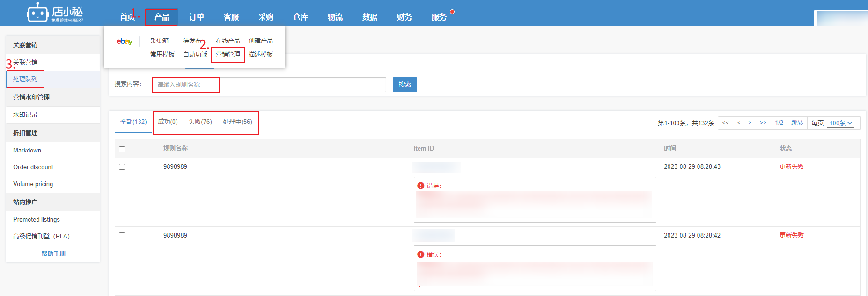Viewport: 868px width, 296px height.
Task: Open the 帮助手册 link in sidebar
Action: tap(53, 253)
